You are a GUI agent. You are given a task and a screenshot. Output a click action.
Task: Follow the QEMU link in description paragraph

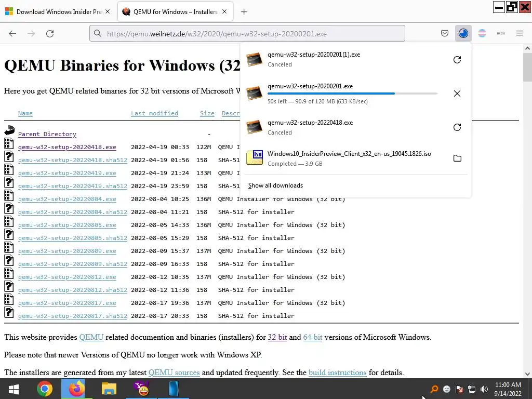(91, 337)
